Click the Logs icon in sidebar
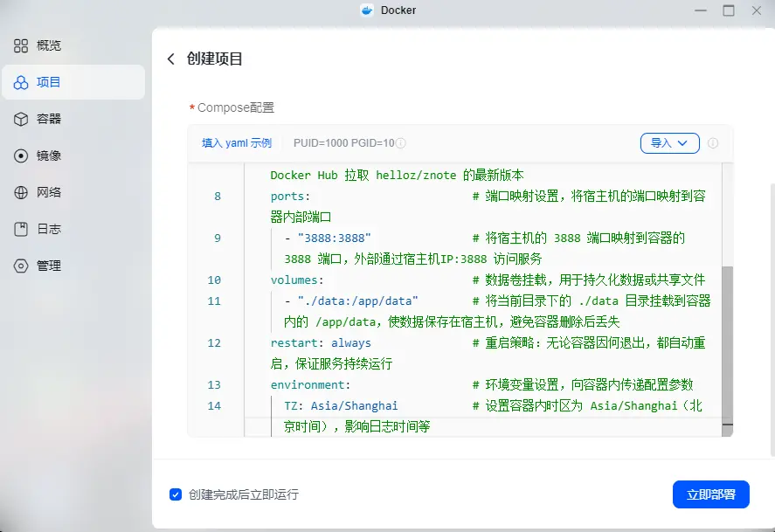The image size is (775, 532). [x=21, y=229]
